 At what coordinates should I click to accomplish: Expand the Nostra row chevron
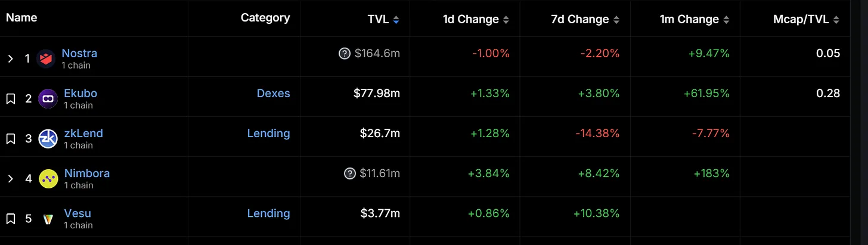tap(10, 58)
